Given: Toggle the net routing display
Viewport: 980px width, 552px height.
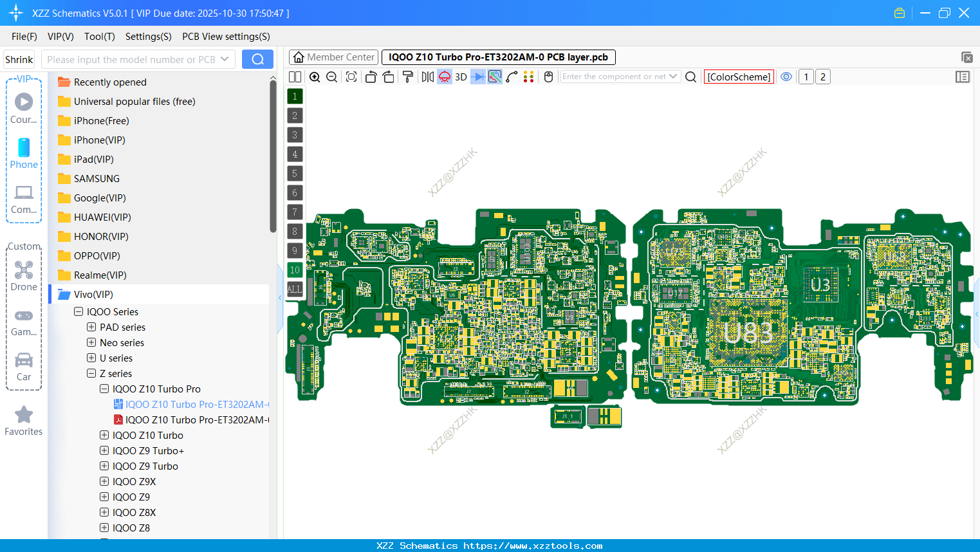Looking at the screenshot, I should click(x=495, y=77).
